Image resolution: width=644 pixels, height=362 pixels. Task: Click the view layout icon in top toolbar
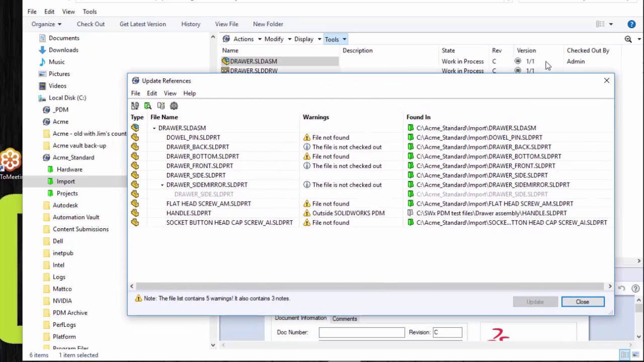[600, 24]
